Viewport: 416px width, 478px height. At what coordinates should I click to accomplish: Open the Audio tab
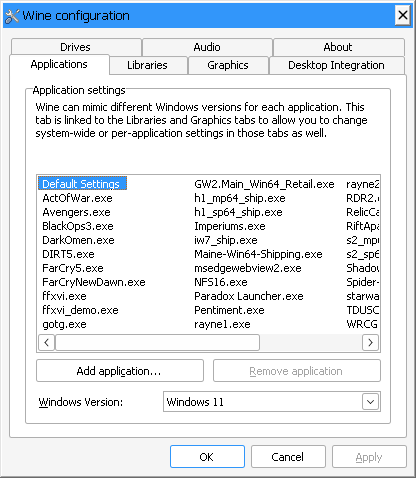click(x=207, y=47)
